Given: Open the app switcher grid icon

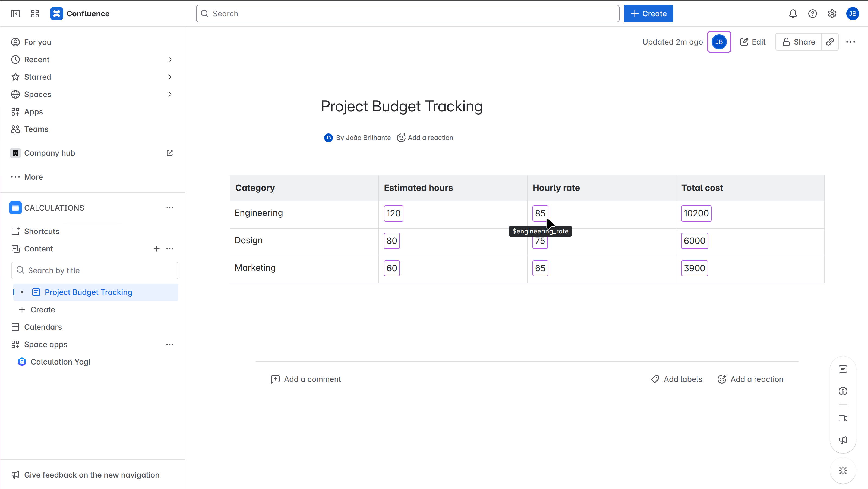Looking at the screenshot, I should 35,14.
